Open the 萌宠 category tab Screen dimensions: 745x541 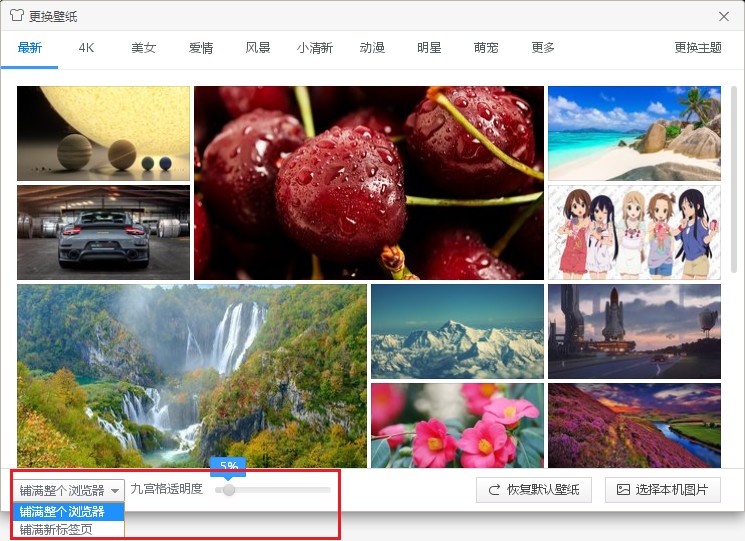[x=486, y=48]
